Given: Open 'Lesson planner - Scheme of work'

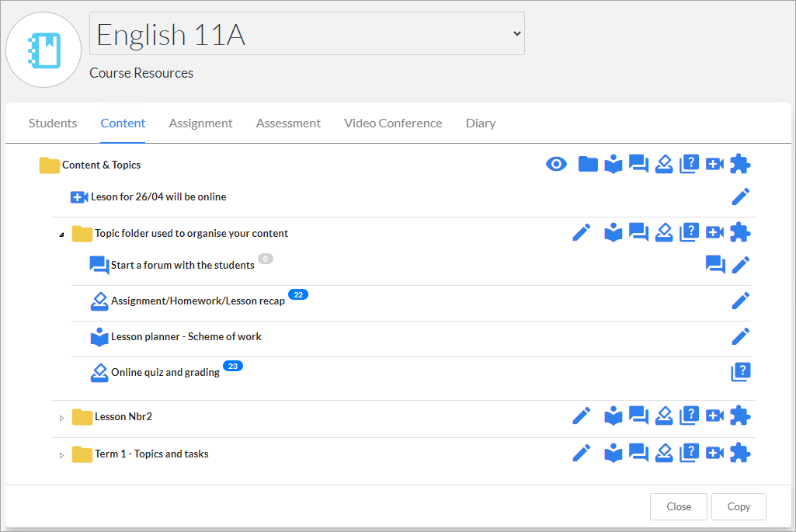Looking at the screenshot, I should (186, 336).
